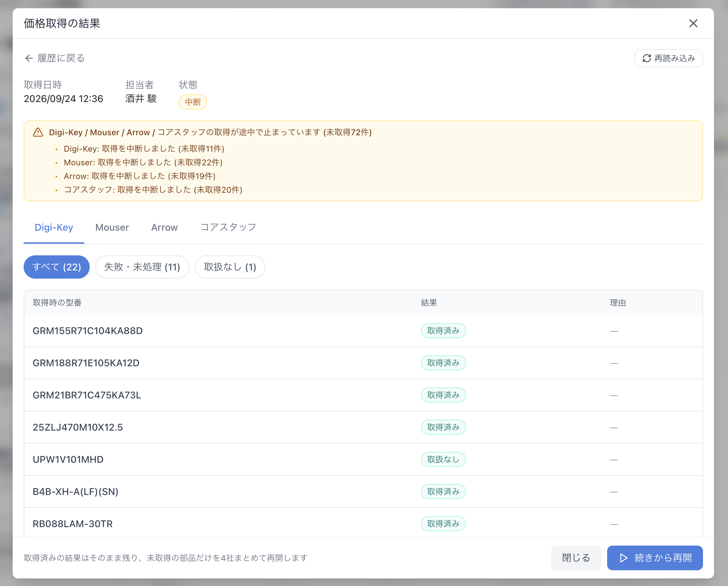Click 取得済み badge on 25ZLJ470M10X12.5 row
The height and width of the screenshot is (586, 728).
[x=443, y=427]
